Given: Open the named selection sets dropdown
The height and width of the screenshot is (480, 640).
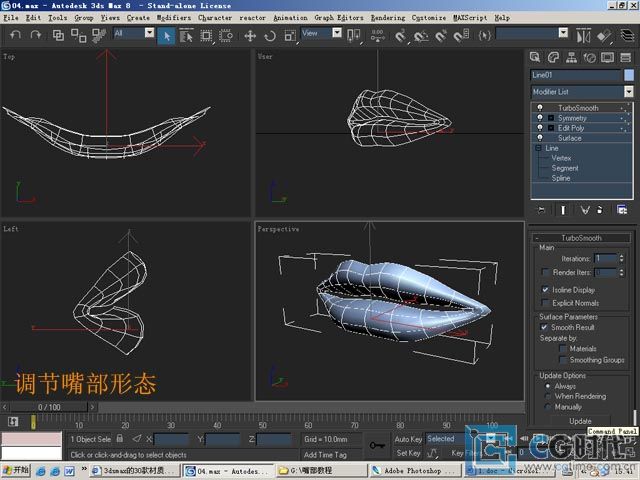Looking at the screenshot, I should pos(563,33).
